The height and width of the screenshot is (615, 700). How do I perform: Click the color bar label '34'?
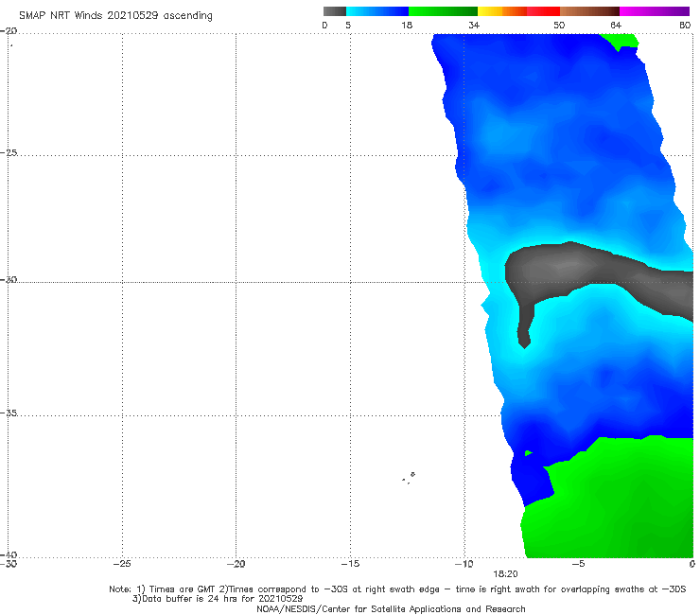474,26
